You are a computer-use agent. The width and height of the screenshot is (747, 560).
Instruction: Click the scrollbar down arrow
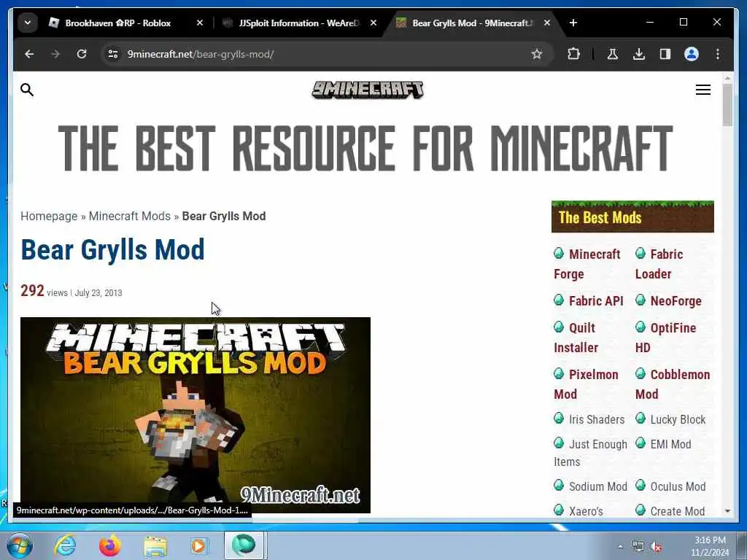coord(727,511)
